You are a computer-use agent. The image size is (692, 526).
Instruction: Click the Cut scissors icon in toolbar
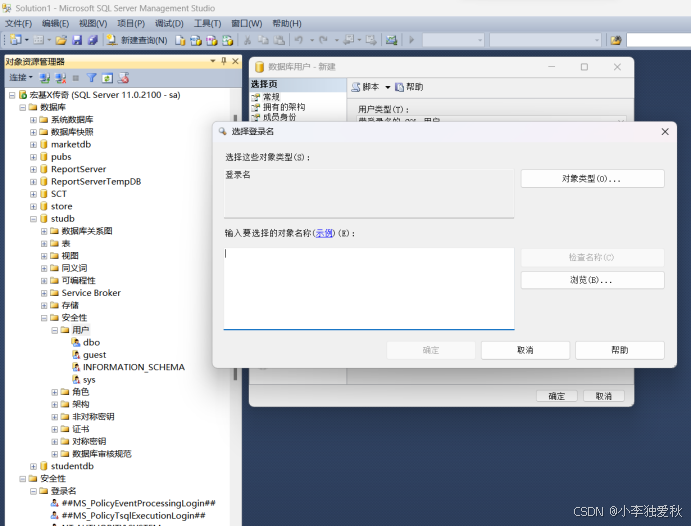pyautogui.click(x=248, y=40)
